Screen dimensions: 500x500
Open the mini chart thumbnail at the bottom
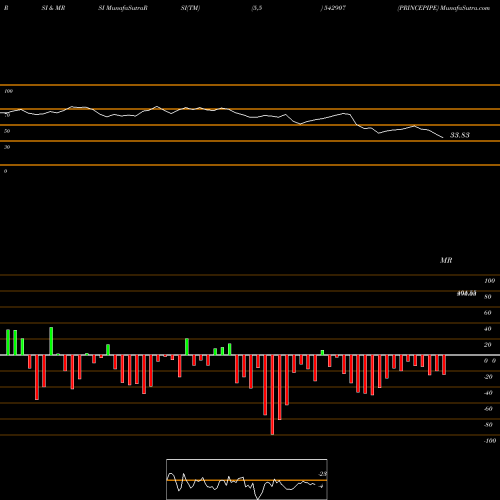247,479
